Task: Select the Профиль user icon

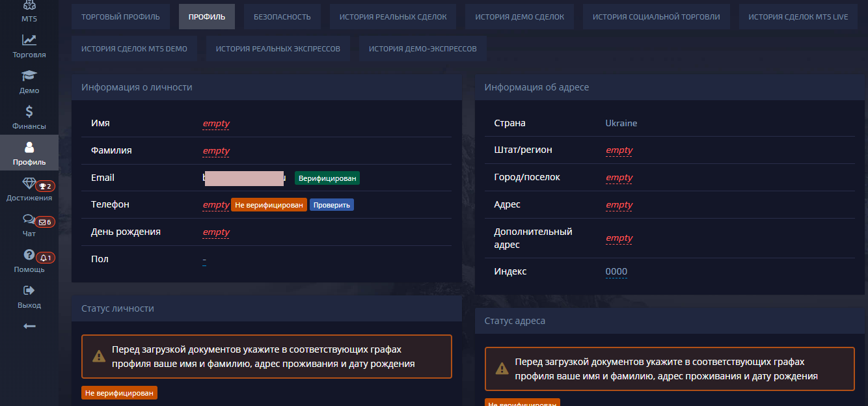Action: 29,148
